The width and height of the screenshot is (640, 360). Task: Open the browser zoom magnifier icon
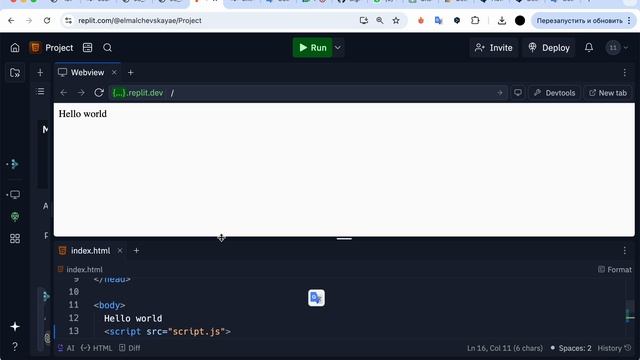(x=380, y=20)
